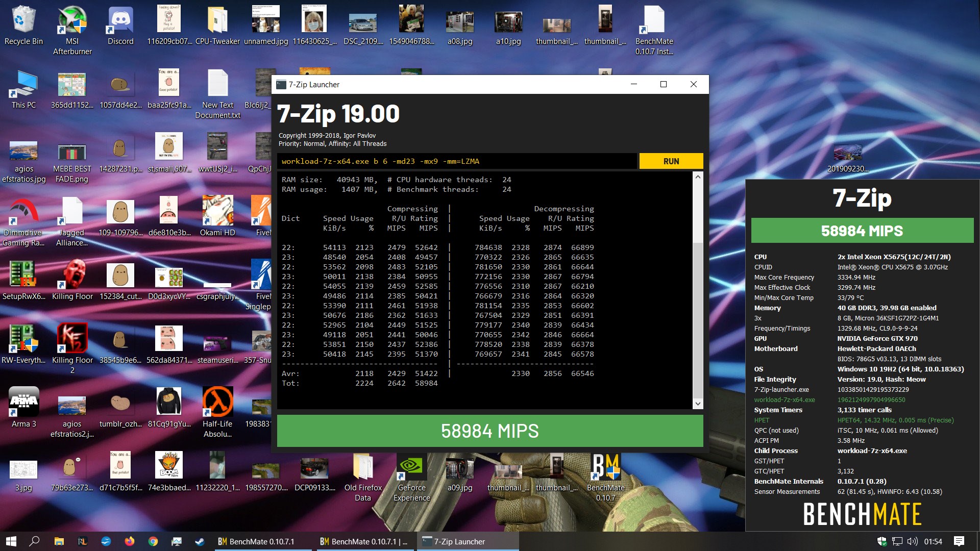Image resolution: width=980 pixels, height=551 pixels.
Task: Open Windows Security tray icon
Action: coord(881,541)
